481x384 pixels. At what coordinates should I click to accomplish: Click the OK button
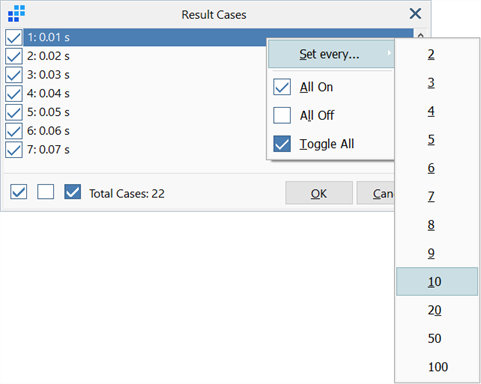319,193
